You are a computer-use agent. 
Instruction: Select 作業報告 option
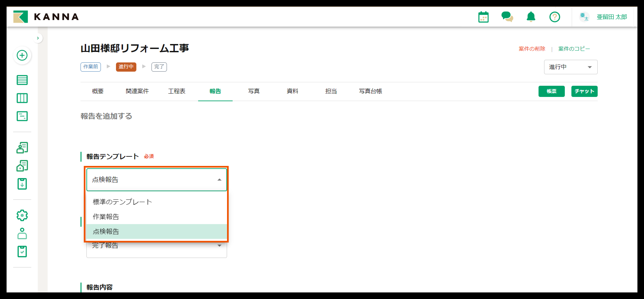click(x=157, y=217)
